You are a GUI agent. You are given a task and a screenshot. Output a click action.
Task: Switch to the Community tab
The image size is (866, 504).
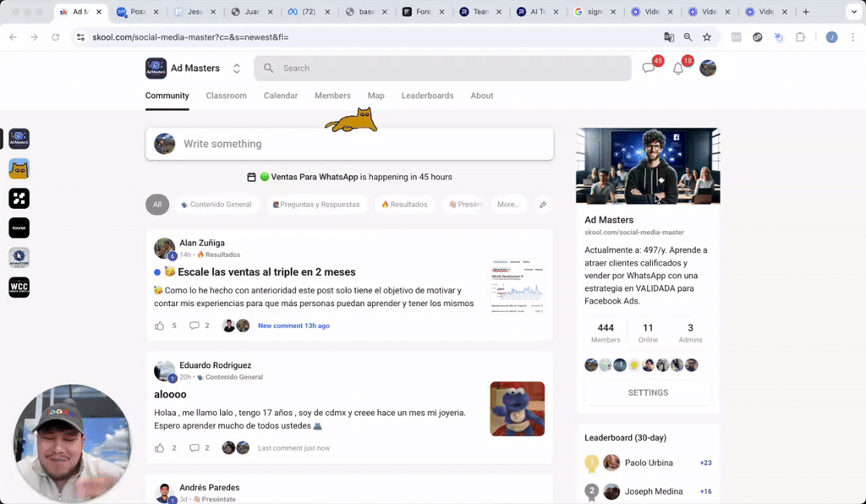coord(167,96)
